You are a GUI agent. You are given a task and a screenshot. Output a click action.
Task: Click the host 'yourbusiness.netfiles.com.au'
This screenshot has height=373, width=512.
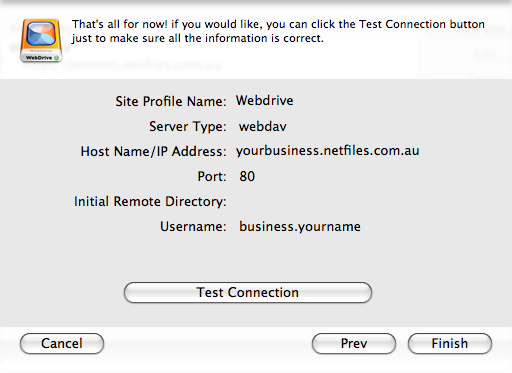[328, 151]
